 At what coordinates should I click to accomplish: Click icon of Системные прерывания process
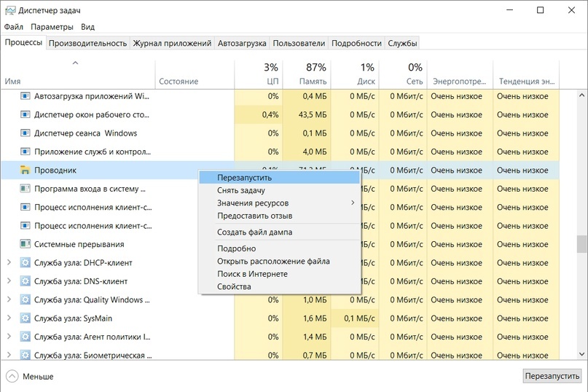(x=25, y=244)
